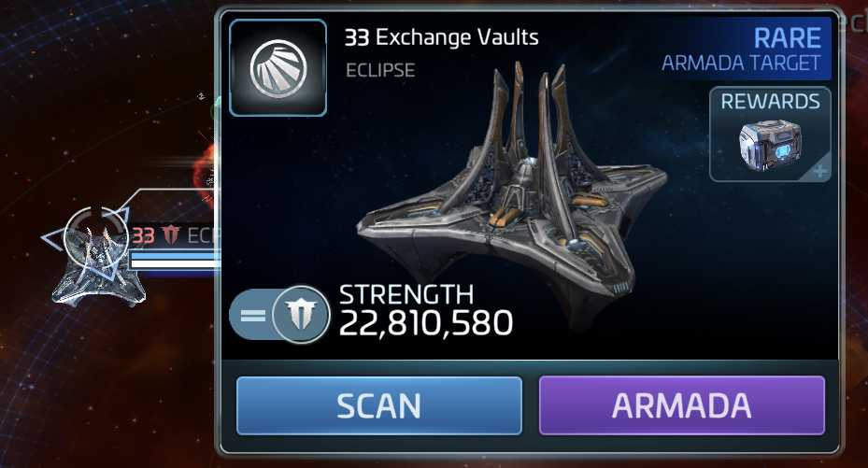Viewport: 868px width, 468px height.
Task: Click the red nebula object on map
Action: pos(206,166)
